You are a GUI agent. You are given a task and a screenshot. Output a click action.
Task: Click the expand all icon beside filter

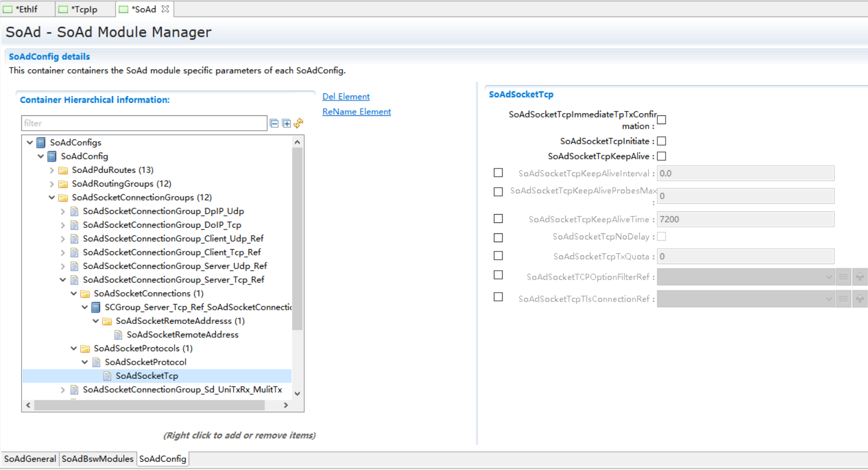(x=286, y=124)
